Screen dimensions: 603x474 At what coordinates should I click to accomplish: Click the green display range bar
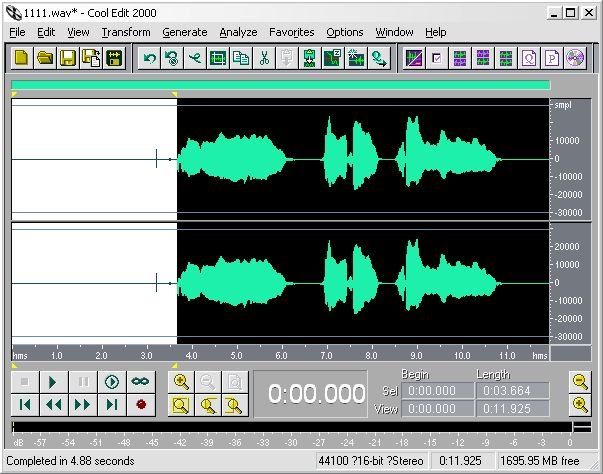tap(281, 85)
